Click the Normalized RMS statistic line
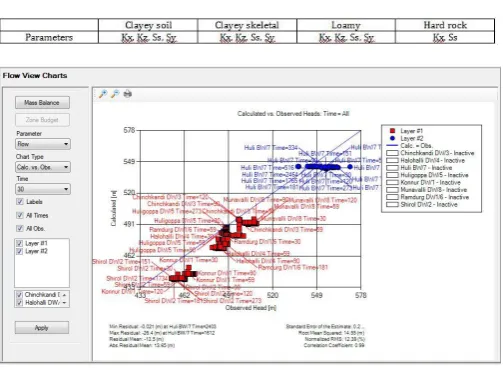The width and height of the screenshot is (503, 370). 335,339
